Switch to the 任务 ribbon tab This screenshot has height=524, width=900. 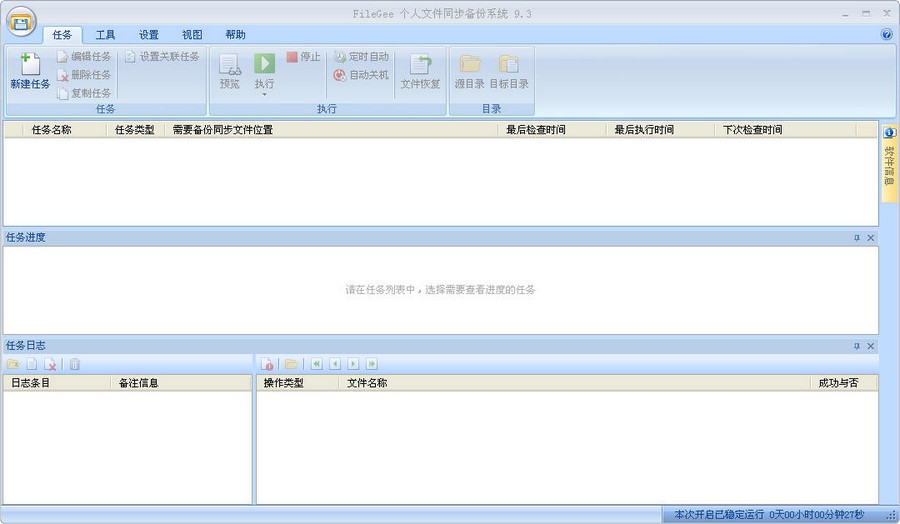(x=62, y=35)
